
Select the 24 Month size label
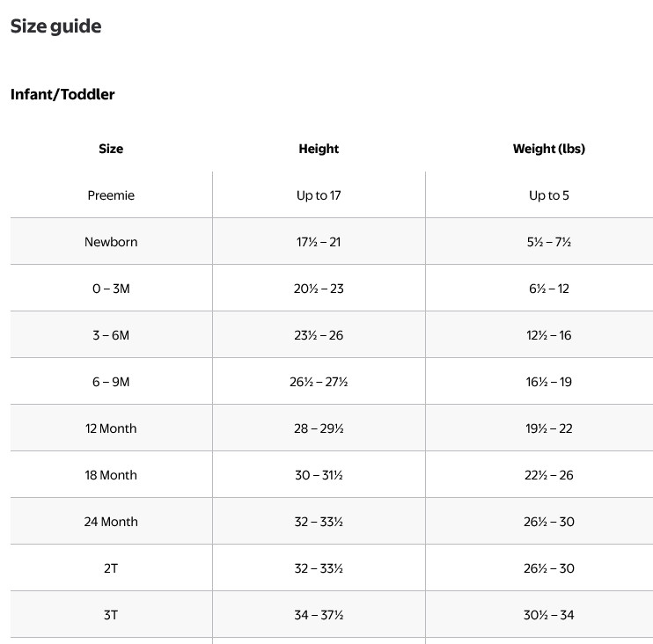tap(111, 522)
